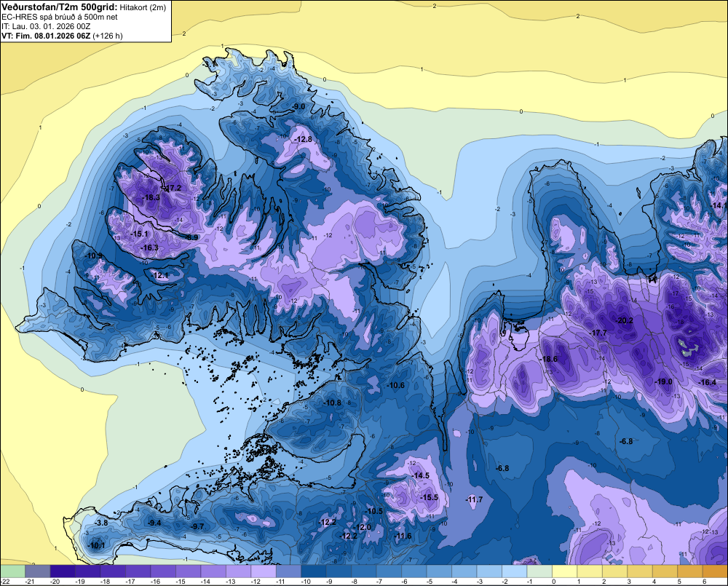Click the 'Hitakort (2m)' label in header
728x586 pixels.
click(143, 7)
